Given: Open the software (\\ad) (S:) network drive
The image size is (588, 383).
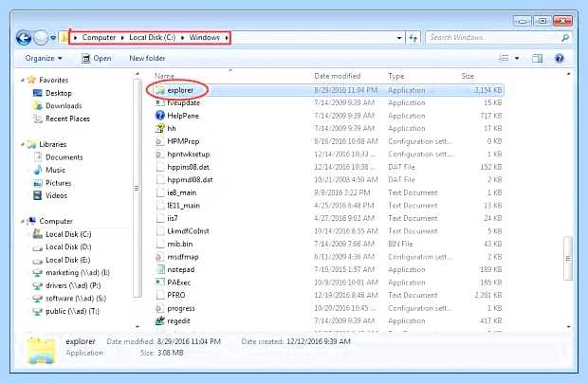Looking at the screenshot, I should 69,299.
